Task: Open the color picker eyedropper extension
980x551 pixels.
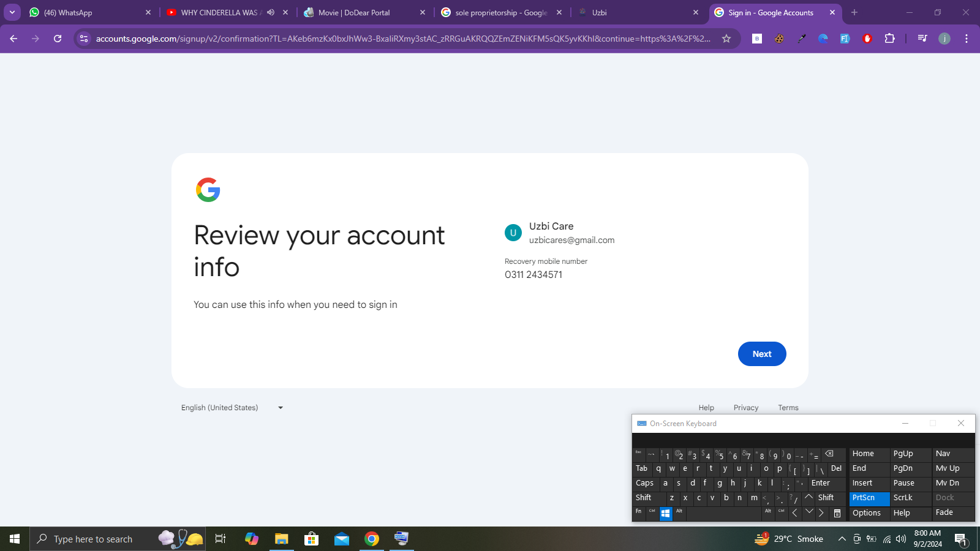Action: point(801,39)
